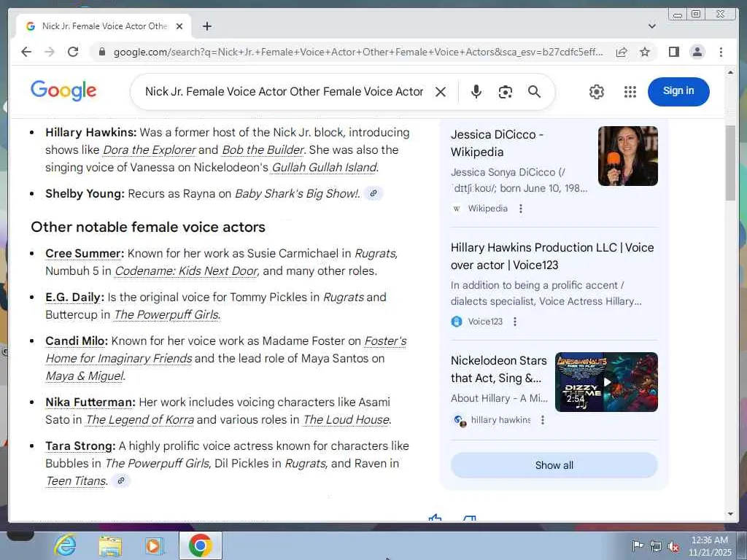Open the Gullah Gullah Island link
Image resolution: width=747 pixels, height=560 pixels.
[324, 167]
